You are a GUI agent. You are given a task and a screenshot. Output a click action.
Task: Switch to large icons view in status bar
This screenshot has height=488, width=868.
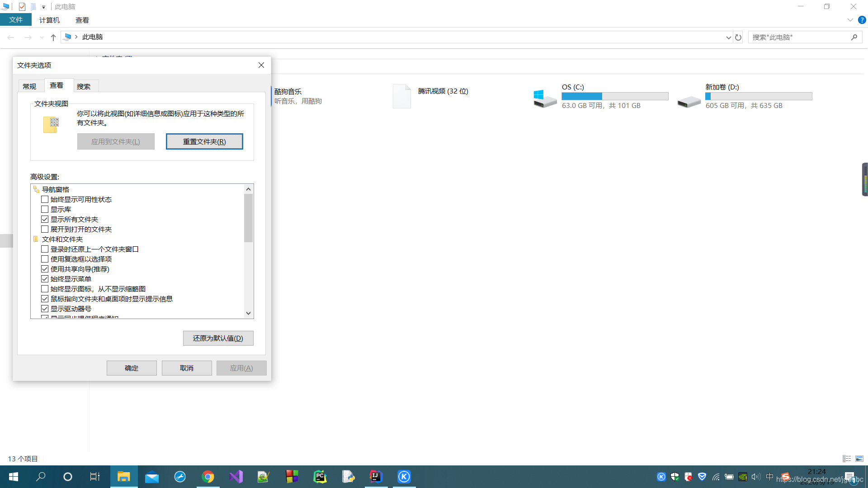(859, 459)
